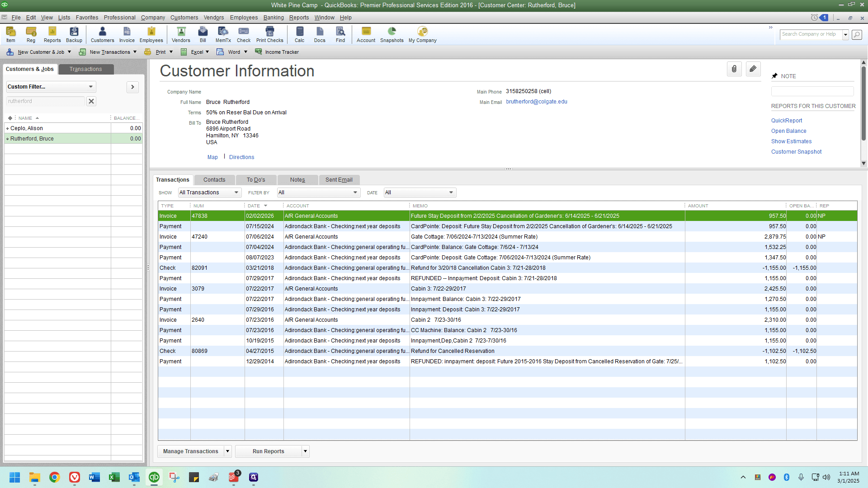Switch to the To Do's tab
Screen dimensions: 868x488
click(x=256, y=180)
